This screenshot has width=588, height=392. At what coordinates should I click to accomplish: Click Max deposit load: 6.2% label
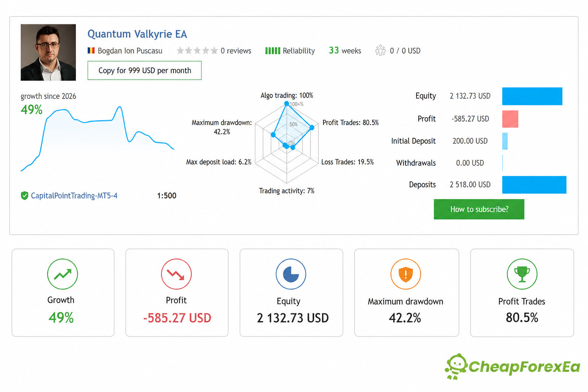tap(219, 162)
